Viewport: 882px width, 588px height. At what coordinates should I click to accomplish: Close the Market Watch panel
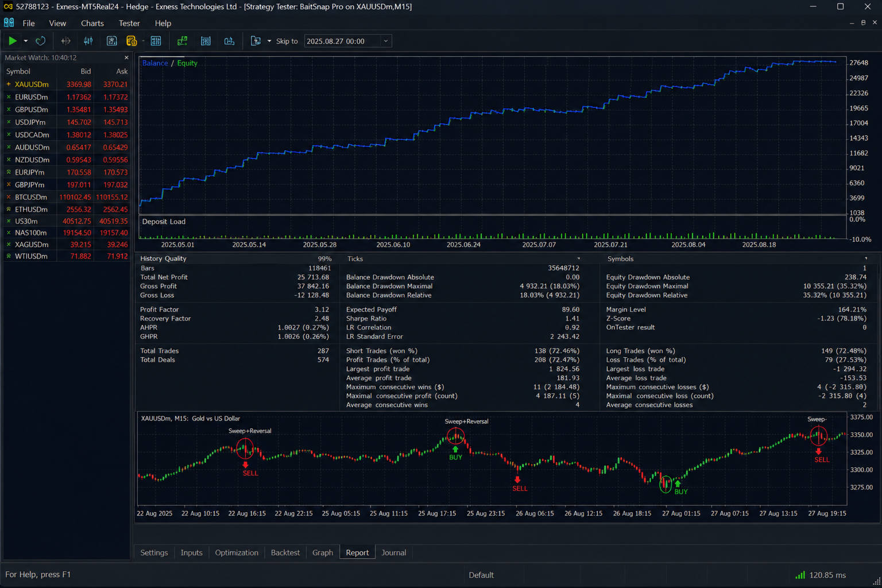(126, 57)
